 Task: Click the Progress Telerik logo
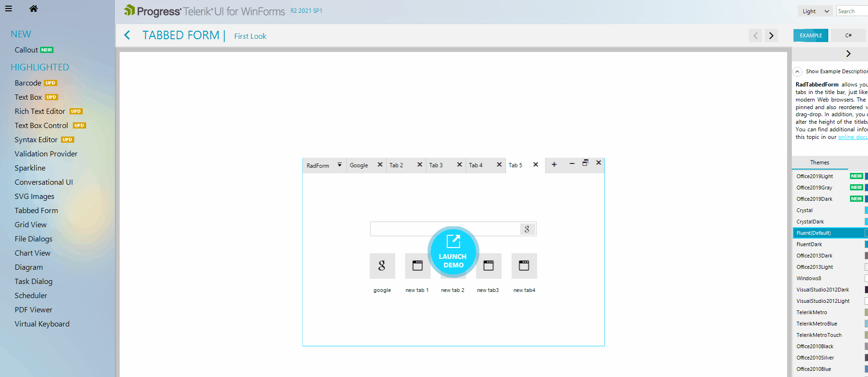coord(204,11)
